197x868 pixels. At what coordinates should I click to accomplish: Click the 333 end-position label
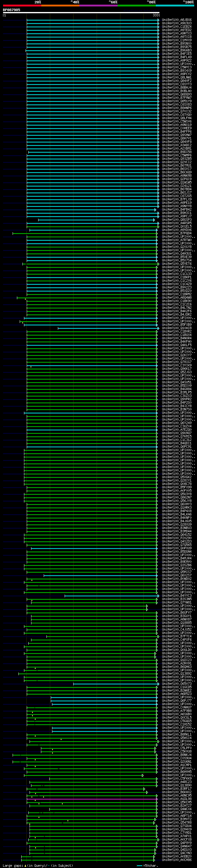pos(155,15)
